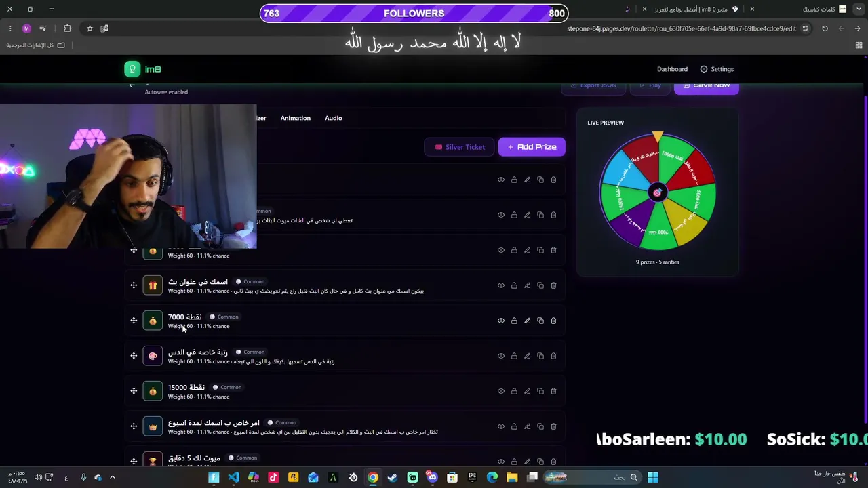The image size is (868, 488).
Task: Click the browser address bar URL
Action: point(681,28)
